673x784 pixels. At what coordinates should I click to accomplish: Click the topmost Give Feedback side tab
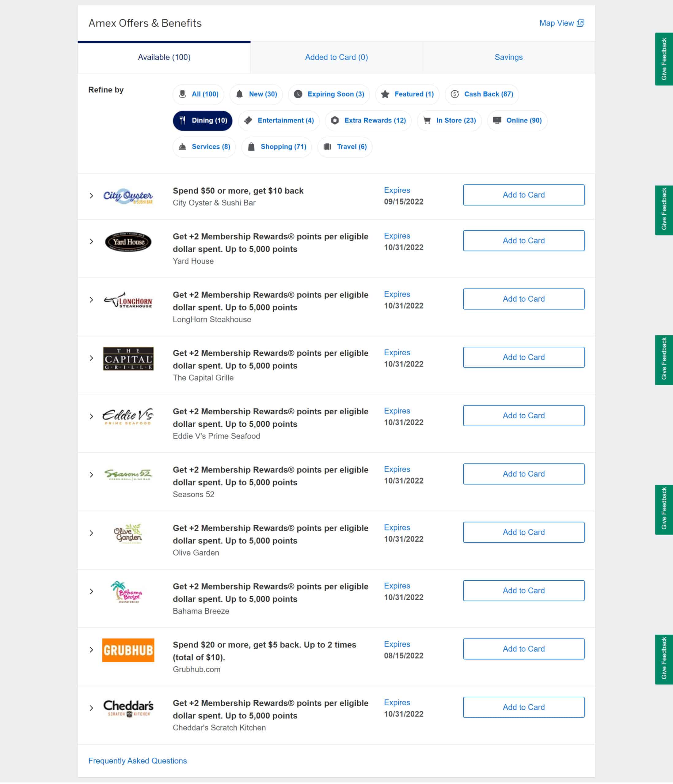click(664, 59)
